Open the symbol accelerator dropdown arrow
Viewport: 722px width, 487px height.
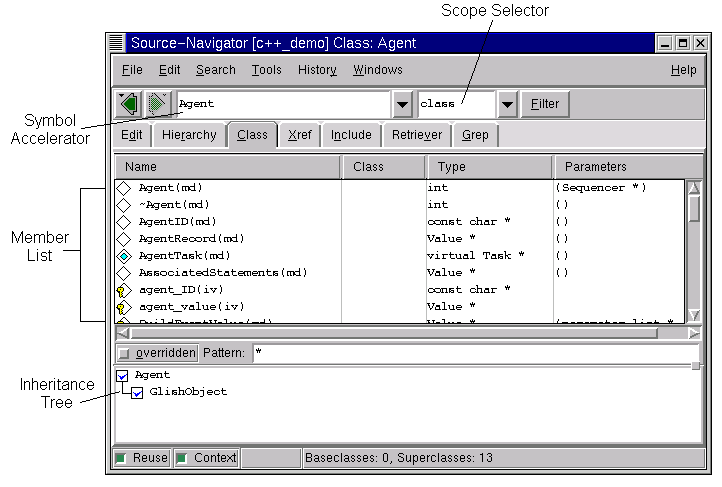[x=402, y=104]
